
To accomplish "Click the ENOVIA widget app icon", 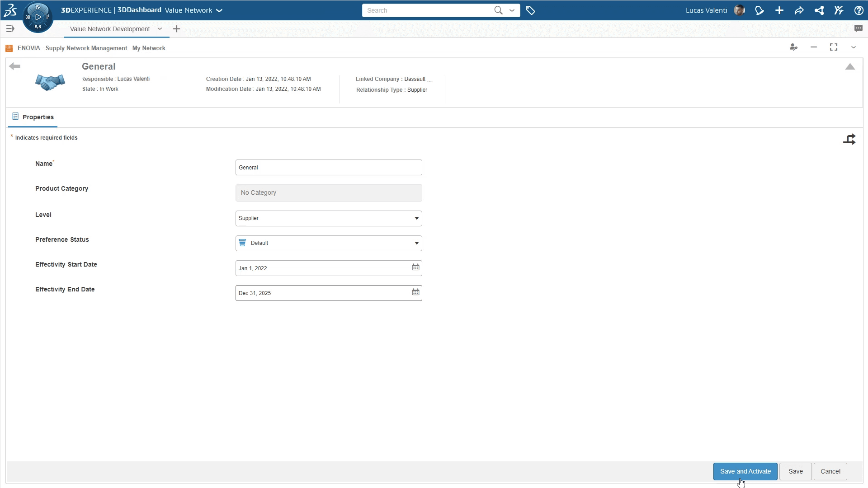I will point(9,48).
